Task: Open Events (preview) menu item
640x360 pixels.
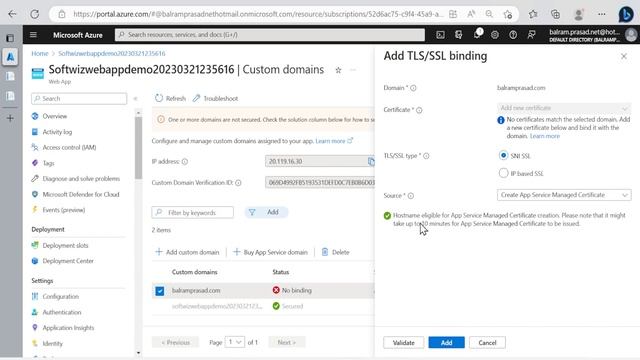Action: (x=64, y=210)
